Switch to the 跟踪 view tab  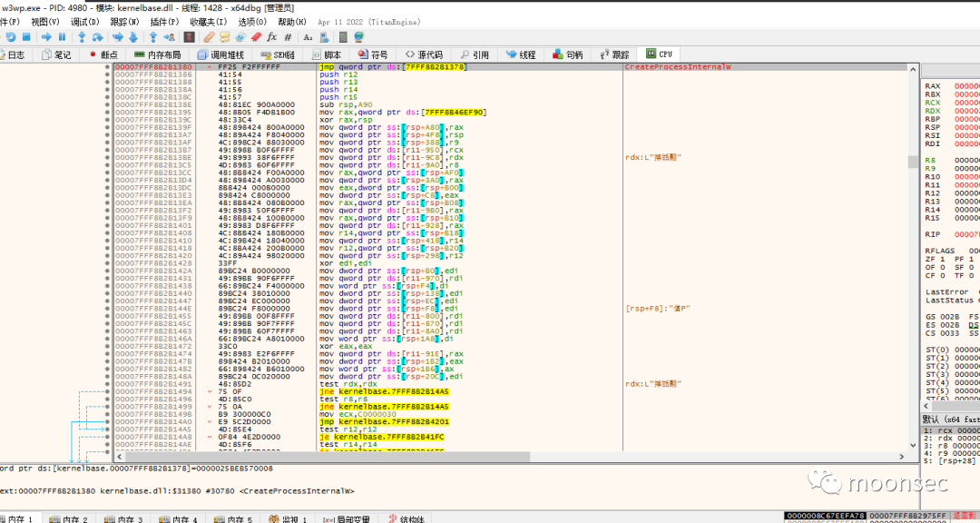pos(615,55)
